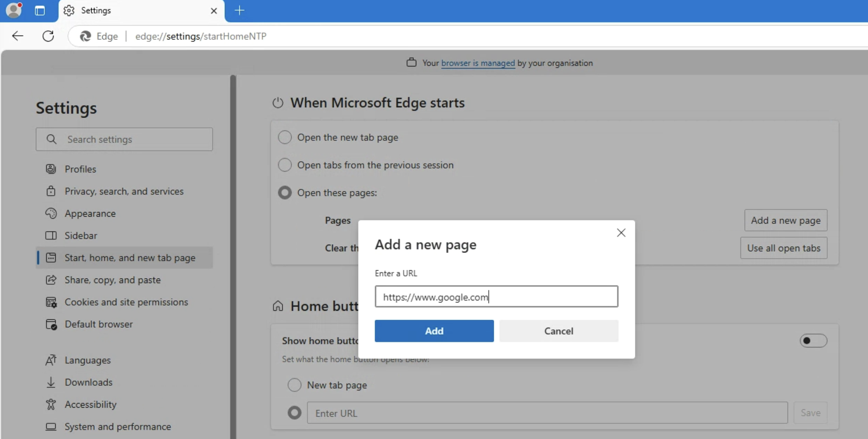Click the Search settings field
The width and height of the screenshot is (868, 439).
[x=124, y=139]
